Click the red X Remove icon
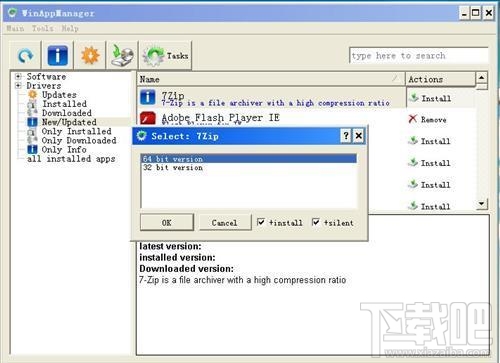 (413, 119)
